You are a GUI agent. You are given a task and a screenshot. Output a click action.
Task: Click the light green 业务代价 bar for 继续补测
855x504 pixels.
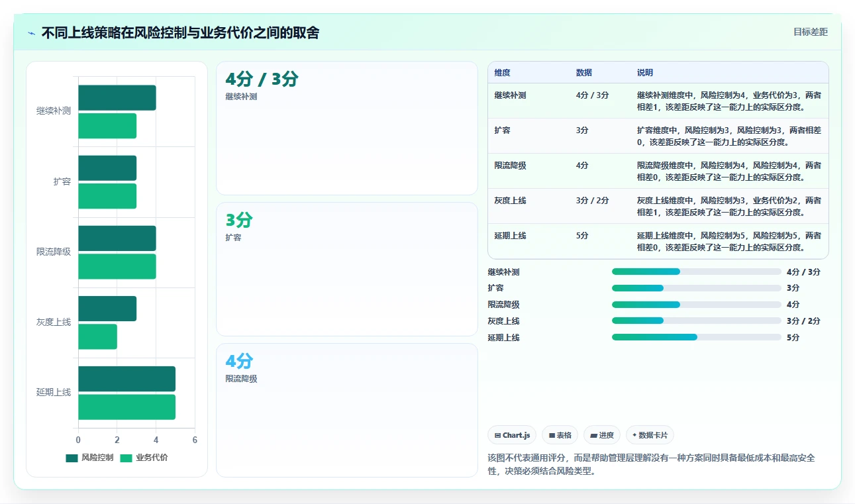pos(107,126)
